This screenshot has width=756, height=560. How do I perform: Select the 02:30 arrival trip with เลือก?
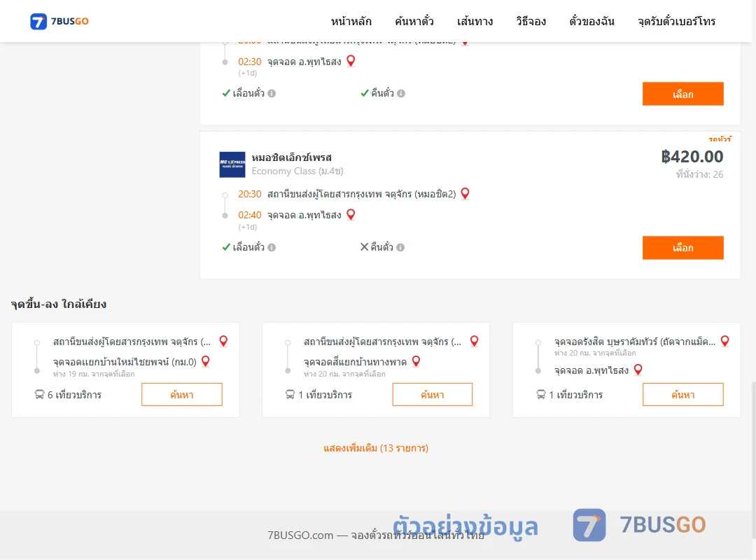pyautogui.click(x=682, y=94)
